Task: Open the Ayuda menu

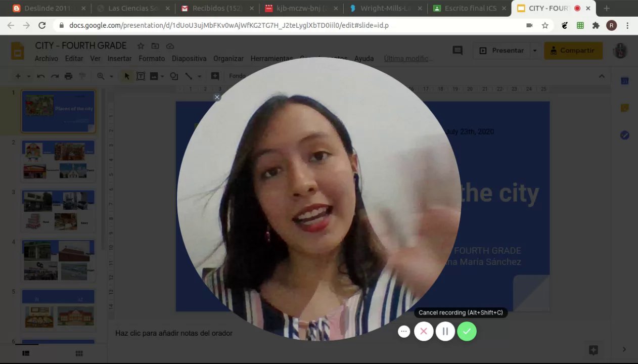Action: (364, 59)
